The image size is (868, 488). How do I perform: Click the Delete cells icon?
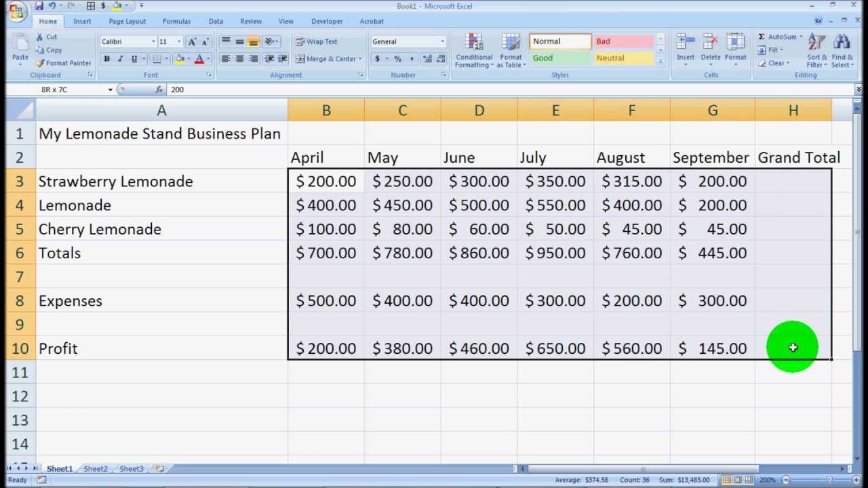[711, 43]
